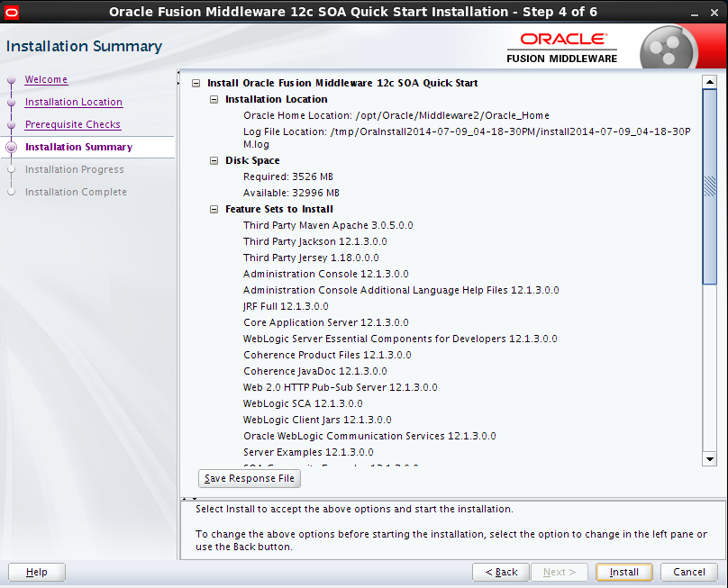
Task: Select the Oracle Home Location line
Action: coord(396,115)
